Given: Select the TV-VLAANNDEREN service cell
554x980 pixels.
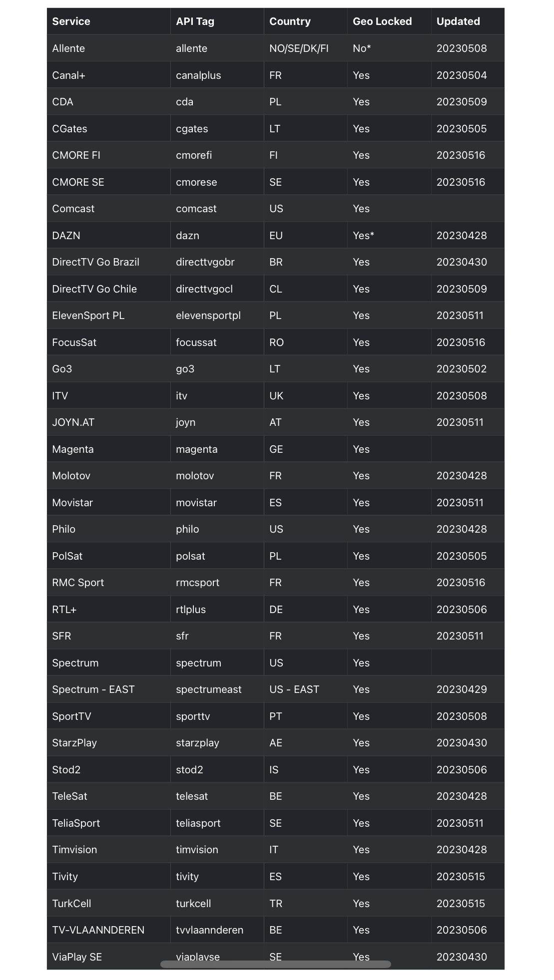Looking at the screenshot, I should pos(98,930).
